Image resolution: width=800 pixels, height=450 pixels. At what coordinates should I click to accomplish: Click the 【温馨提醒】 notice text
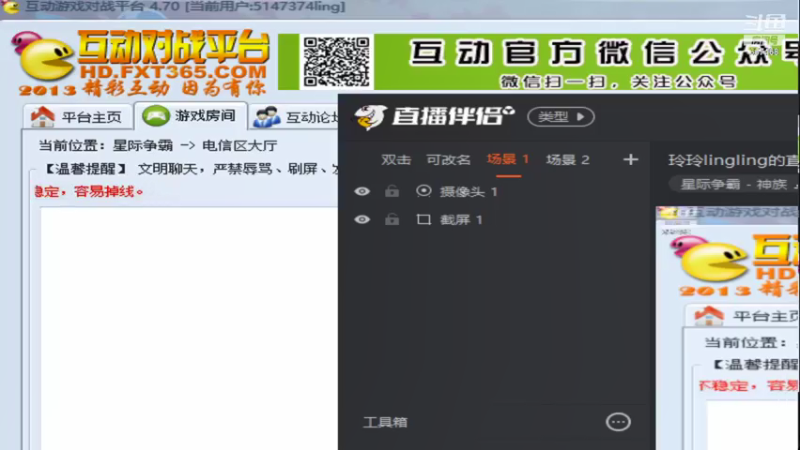pos(85,169)
